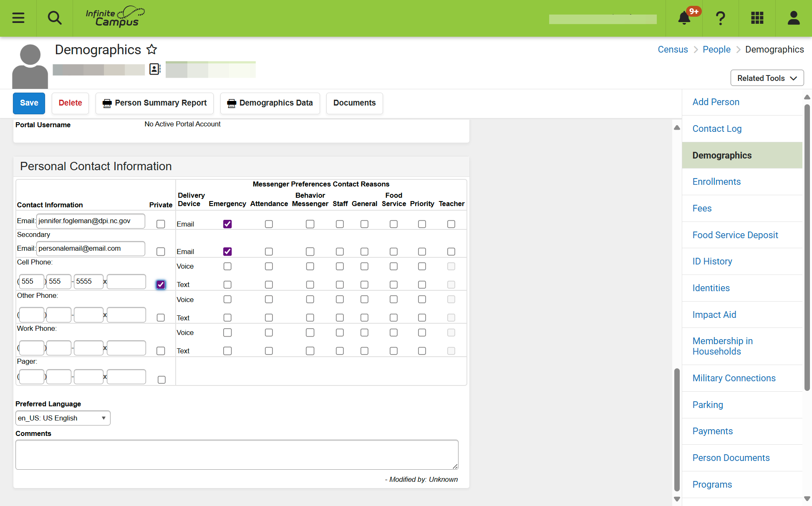This screenshot has height=506, width=812.
Task: Open the user account menu
Action: [x=794, y=18]
